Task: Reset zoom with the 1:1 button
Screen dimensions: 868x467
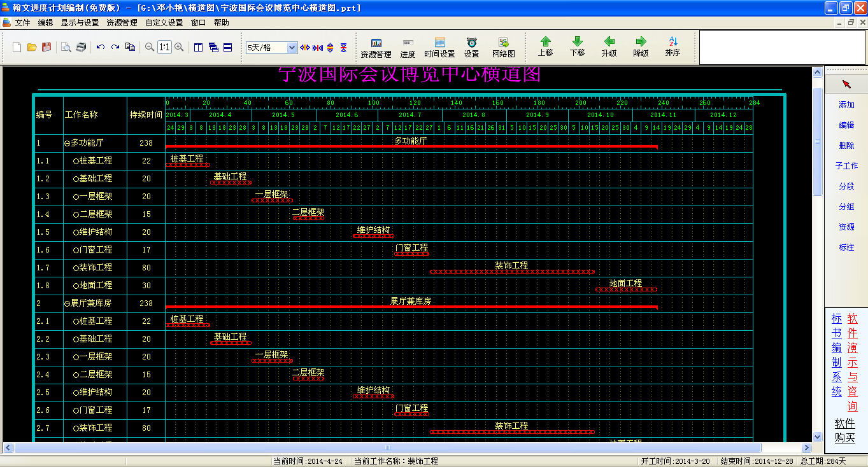Action: coord(164,47)
